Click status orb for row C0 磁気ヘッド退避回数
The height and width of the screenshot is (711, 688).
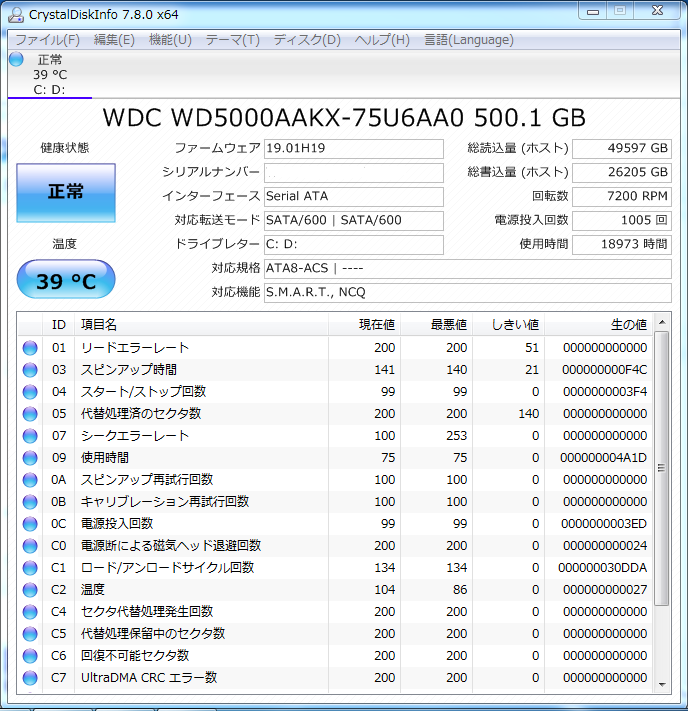(x=30, y=545)
